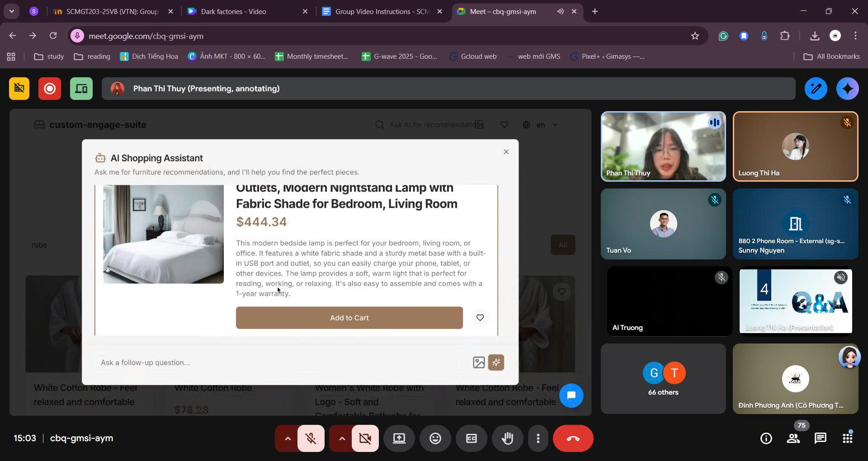
Task: Open the meeting details info icon
Action: tap(766, 438)
